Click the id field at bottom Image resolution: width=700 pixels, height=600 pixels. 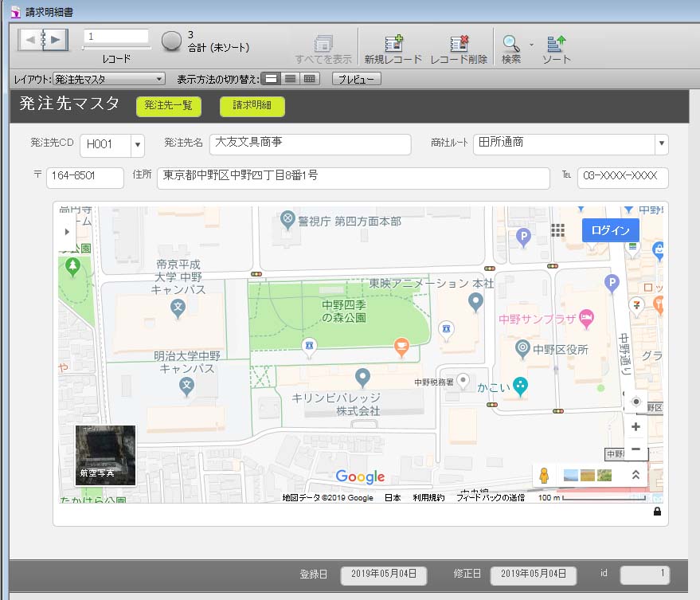pos(644,575)
